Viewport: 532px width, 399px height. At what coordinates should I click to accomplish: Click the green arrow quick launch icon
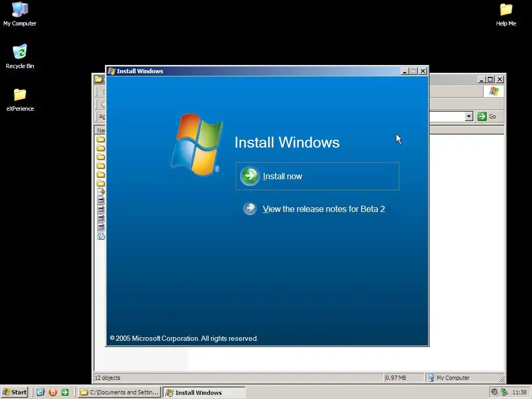65,392
